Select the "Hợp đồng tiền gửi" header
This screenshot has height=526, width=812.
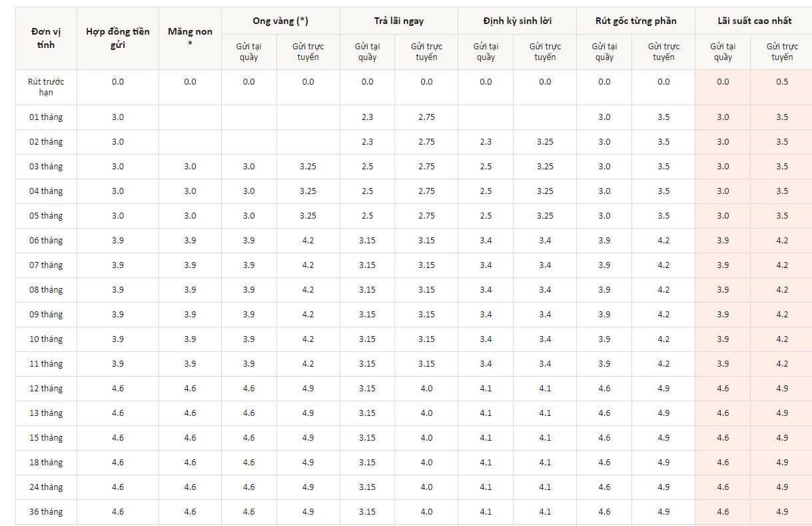tap(118, 39)
